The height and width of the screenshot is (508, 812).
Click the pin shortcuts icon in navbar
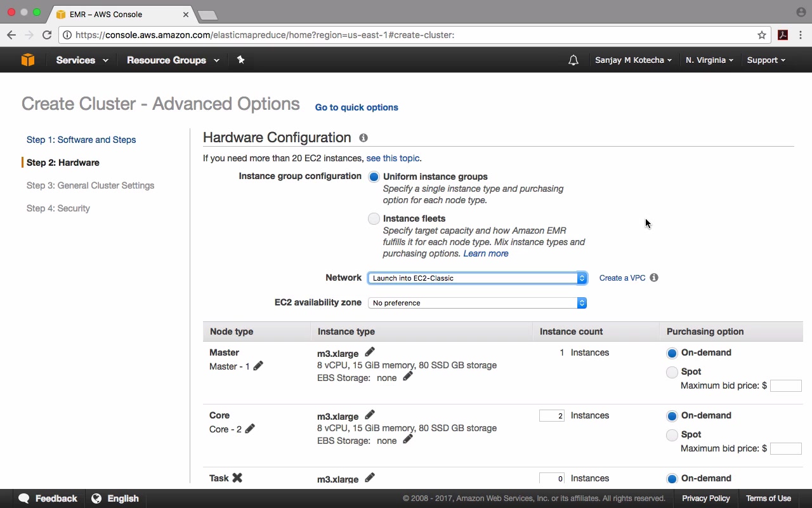coord(240,60)
